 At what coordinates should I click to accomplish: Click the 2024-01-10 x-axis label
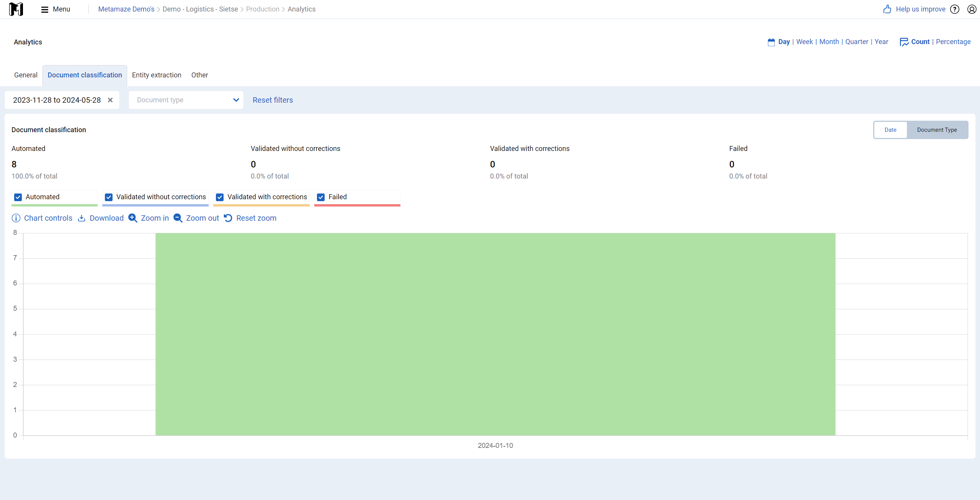pyautogui.click(x=495, y=446)
